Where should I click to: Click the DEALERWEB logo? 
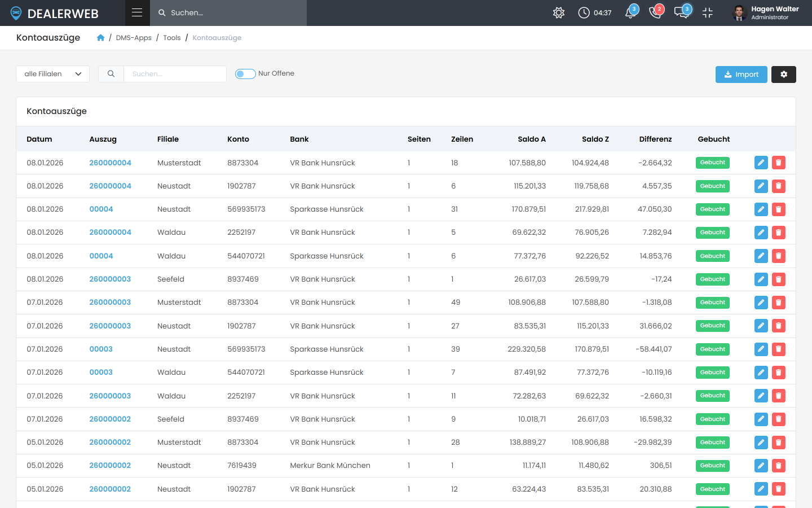(55, 13)
